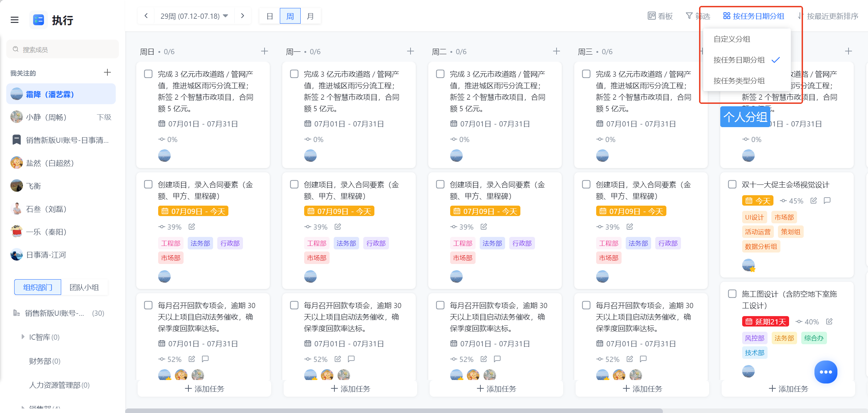Select member 日事清-江河
The width and height of the screenshot is (868, 413).
(61, 255)
